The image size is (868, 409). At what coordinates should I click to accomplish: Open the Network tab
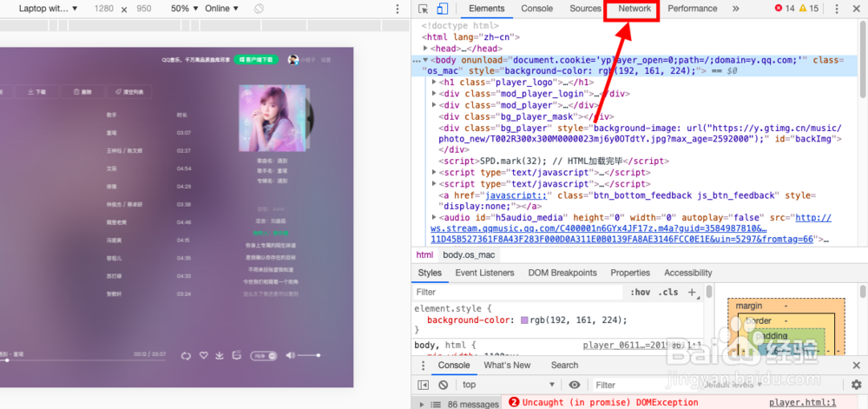point(635,9)
